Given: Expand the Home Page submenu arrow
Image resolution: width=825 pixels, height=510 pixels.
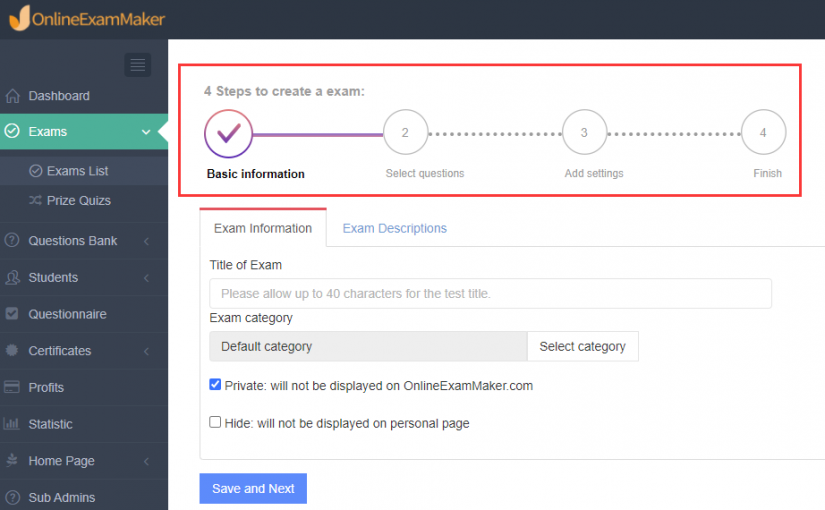Looking at the screenshot, I should tap(147, 461).
